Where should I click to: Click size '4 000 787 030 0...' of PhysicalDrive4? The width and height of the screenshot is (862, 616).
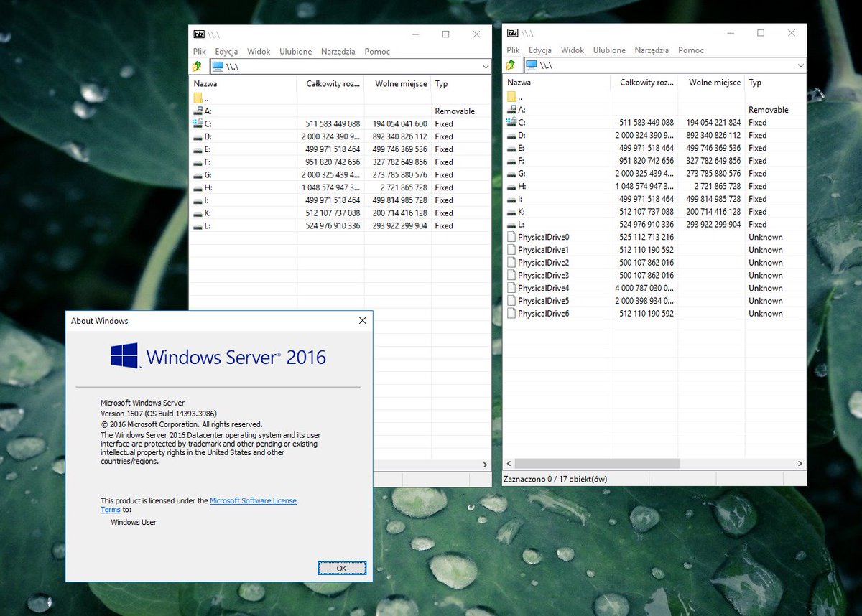(x=646, y=288)
